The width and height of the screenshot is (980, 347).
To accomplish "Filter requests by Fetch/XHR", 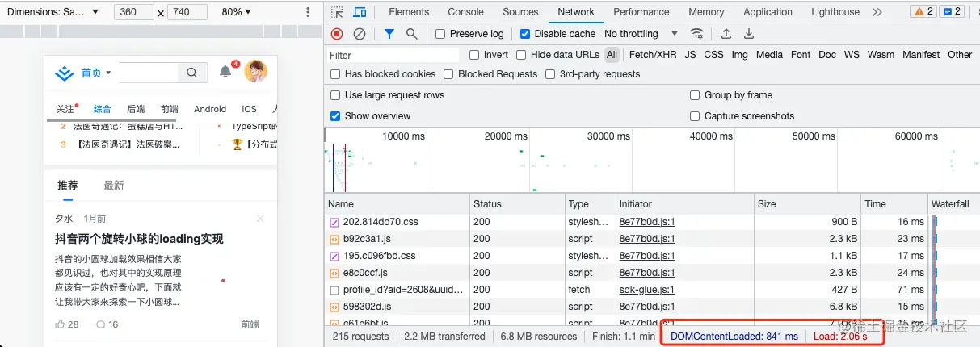I will 653,55.
